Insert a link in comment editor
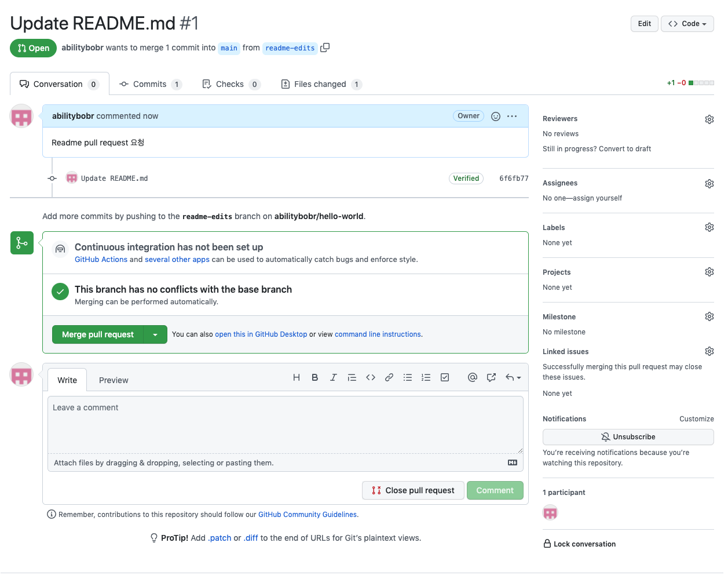The image size is (728, 579). click(389, 377)
